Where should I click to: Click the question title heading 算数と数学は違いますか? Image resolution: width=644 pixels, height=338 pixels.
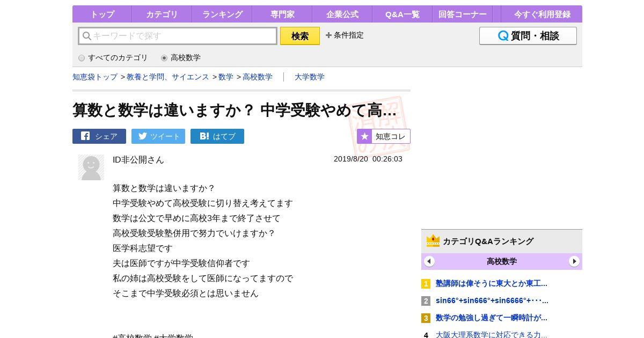pos(235,111)
